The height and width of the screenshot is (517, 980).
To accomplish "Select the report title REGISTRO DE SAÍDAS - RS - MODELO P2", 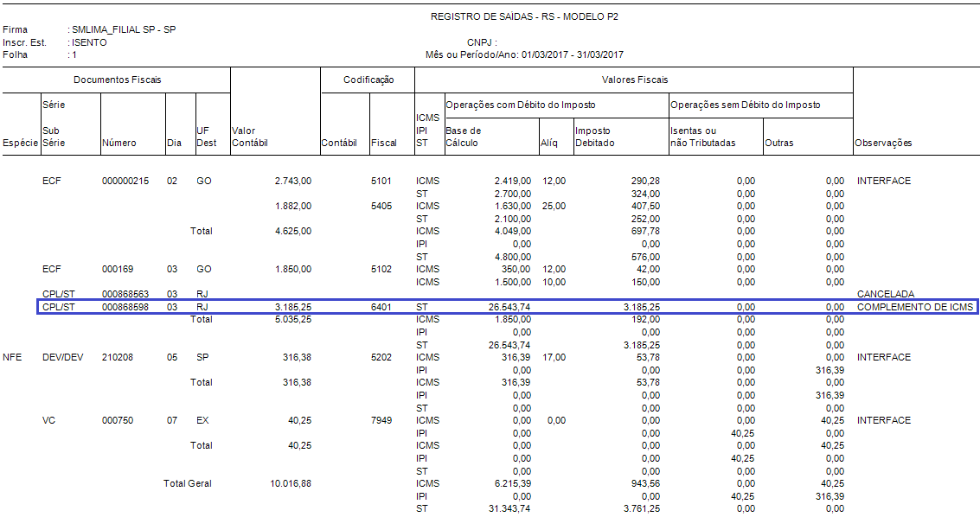I will coord(524,17).
